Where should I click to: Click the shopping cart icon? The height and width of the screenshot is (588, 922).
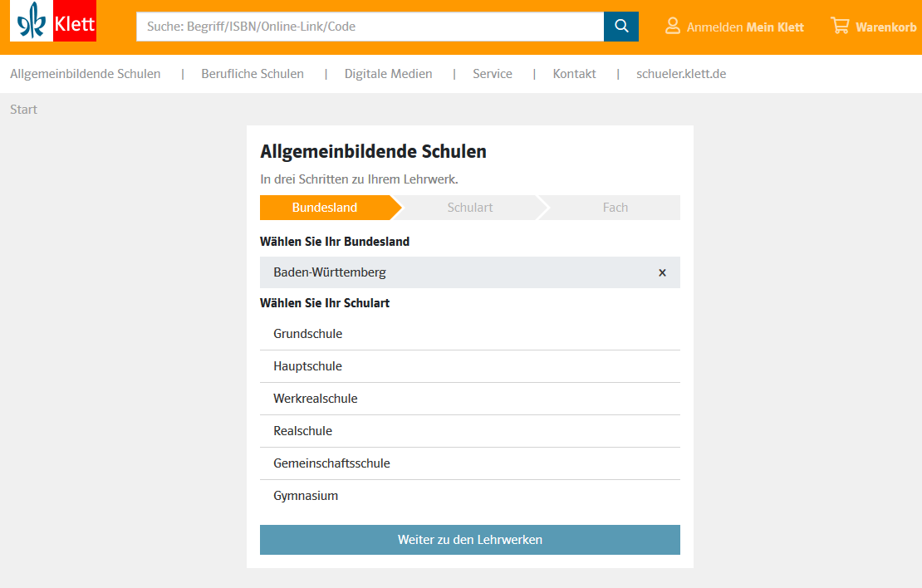click(x=840, y=27)
